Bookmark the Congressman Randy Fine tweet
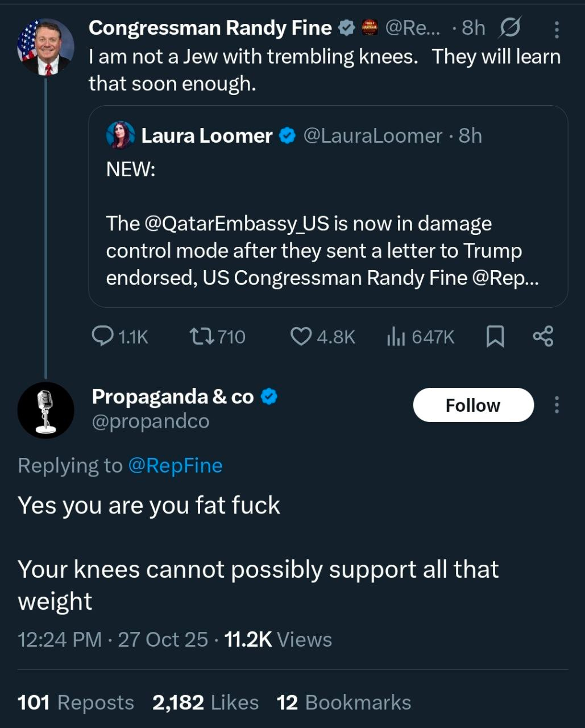This screenshot has width=585, height=728. click(495, 337)
